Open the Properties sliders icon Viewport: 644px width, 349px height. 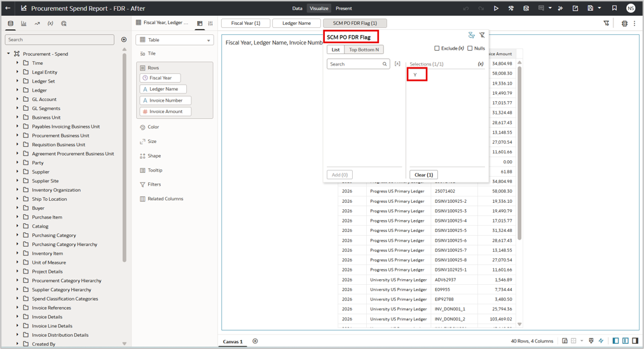click(x=210, y=24)
